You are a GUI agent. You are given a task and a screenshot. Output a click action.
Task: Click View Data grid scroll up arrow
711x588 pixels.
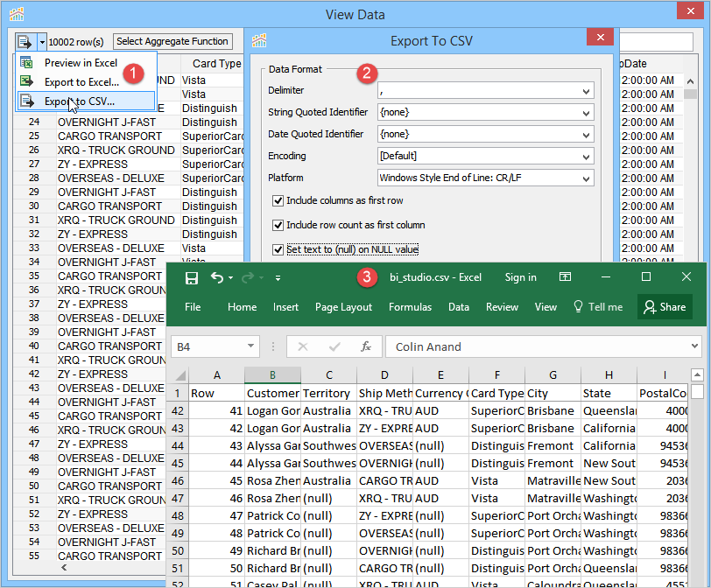click(x=690, y=82)
